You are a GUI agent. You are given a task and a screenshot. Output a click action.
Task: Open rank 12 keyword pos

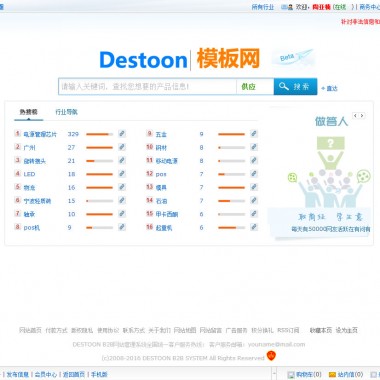(161, 174)
